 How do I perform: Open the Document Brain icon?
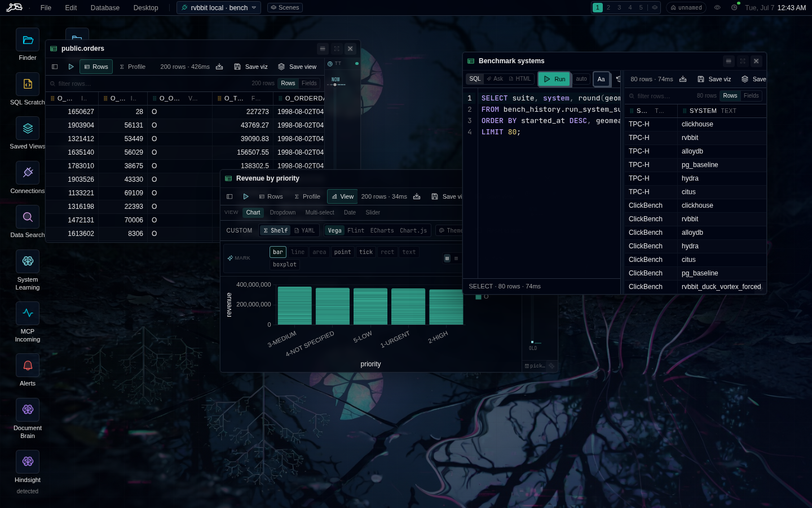pyautogui.click(x=28, y=410)
